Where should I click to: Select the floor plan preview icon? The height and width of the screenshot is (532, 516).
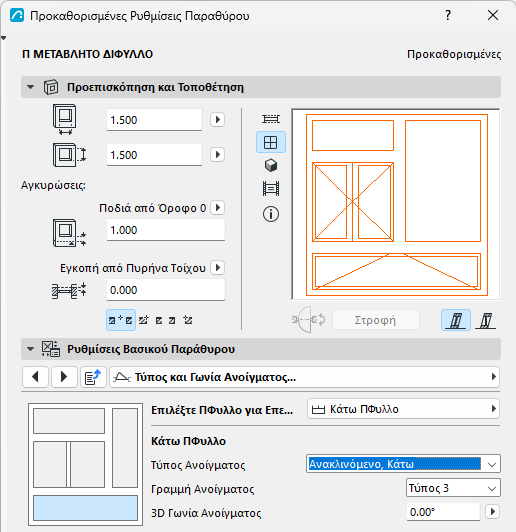coord(271,119)
